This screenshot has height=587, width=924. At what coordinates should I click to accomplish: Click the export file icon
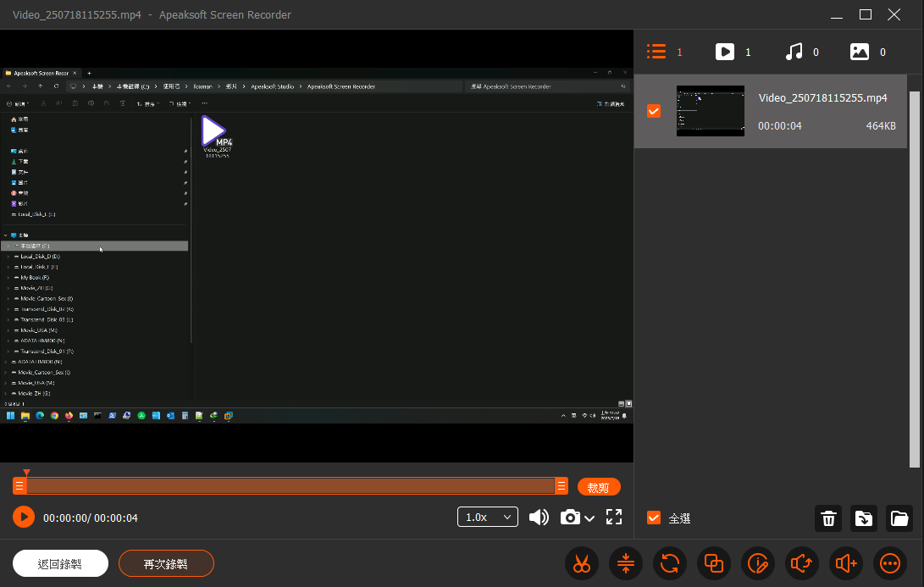(864, 518)
